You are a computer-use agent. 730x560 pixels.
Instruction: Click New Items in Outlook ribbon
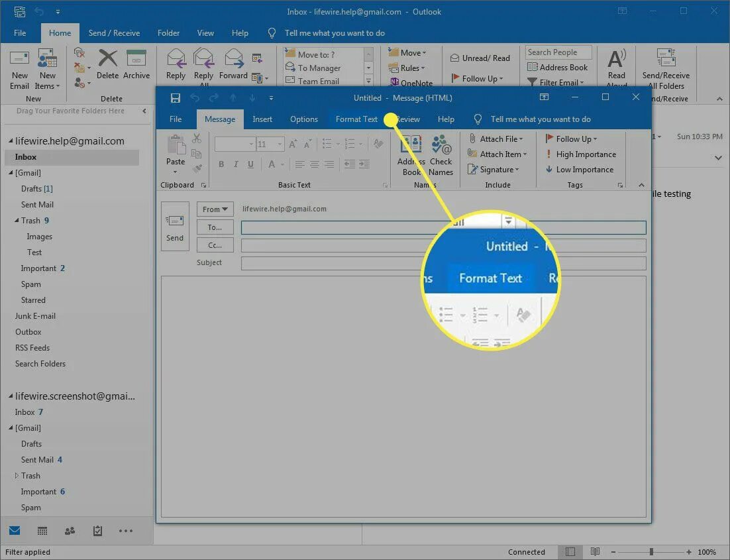click(48, 70)
